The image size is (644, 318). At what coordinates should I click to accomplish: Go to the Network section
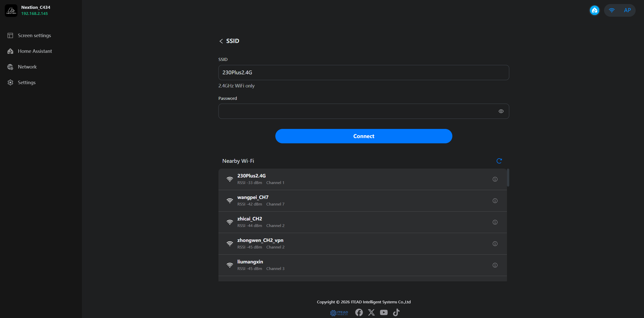[x=22, y=67]
